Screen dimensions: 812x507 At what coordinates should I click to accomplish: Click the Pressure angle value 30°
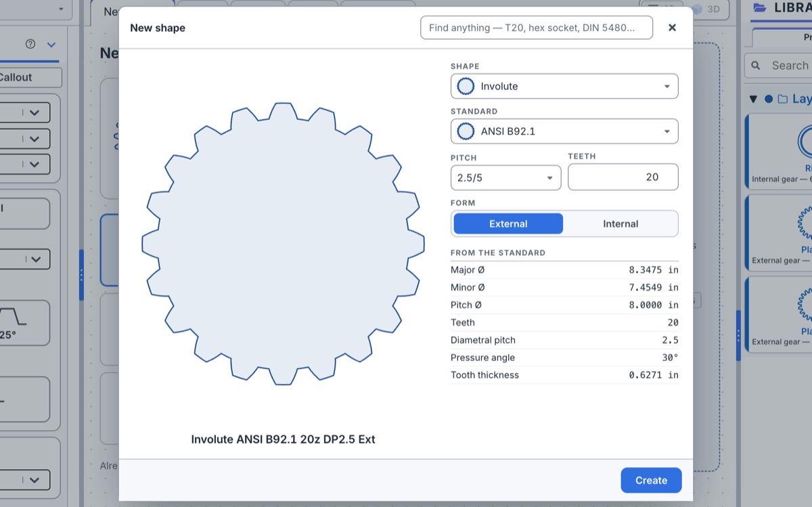[670, 357]
